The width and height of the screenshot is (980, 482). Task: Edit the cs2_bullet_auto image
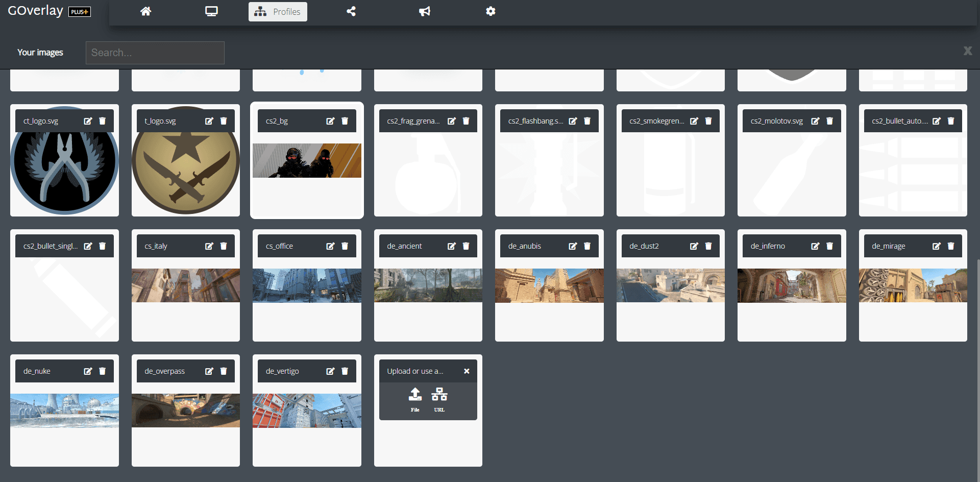click(937, 121)
